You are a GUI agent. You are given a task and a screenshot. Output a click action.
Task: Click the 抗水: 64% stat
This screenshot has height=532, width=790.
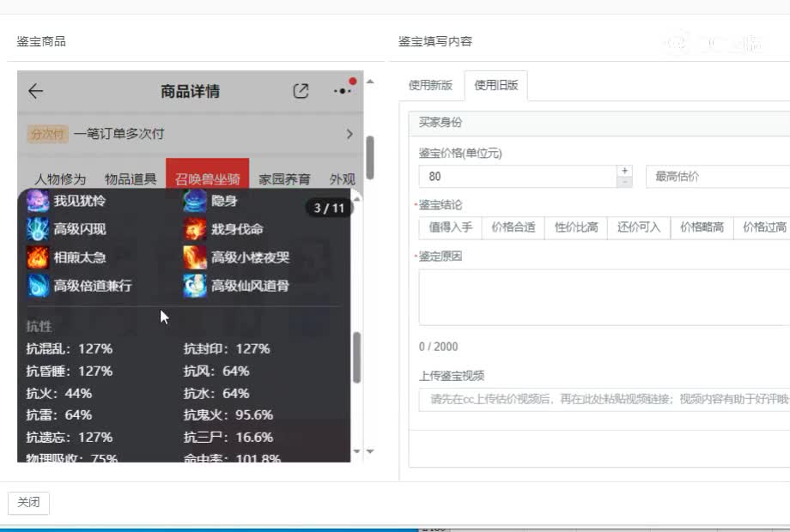pyautogui.click(x=216, y=393)
